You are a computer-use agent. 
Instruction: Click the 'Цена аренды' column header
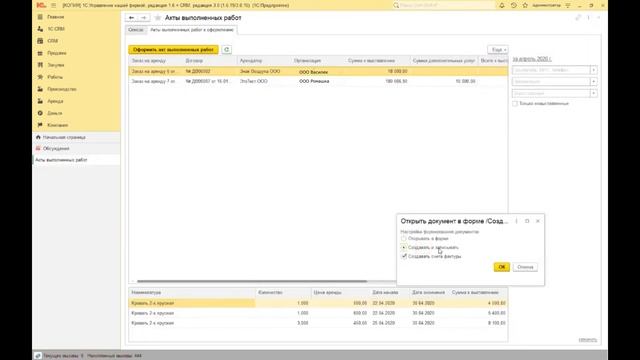[x=327, y=293]
